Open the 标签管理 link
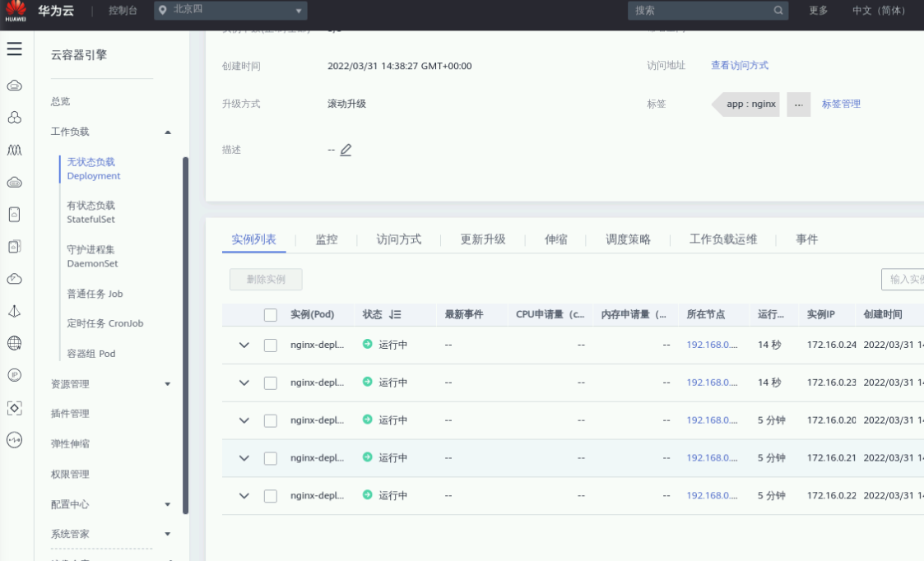Screen dimensions: 924x561 pyautogui.click(x=841, y=104)
